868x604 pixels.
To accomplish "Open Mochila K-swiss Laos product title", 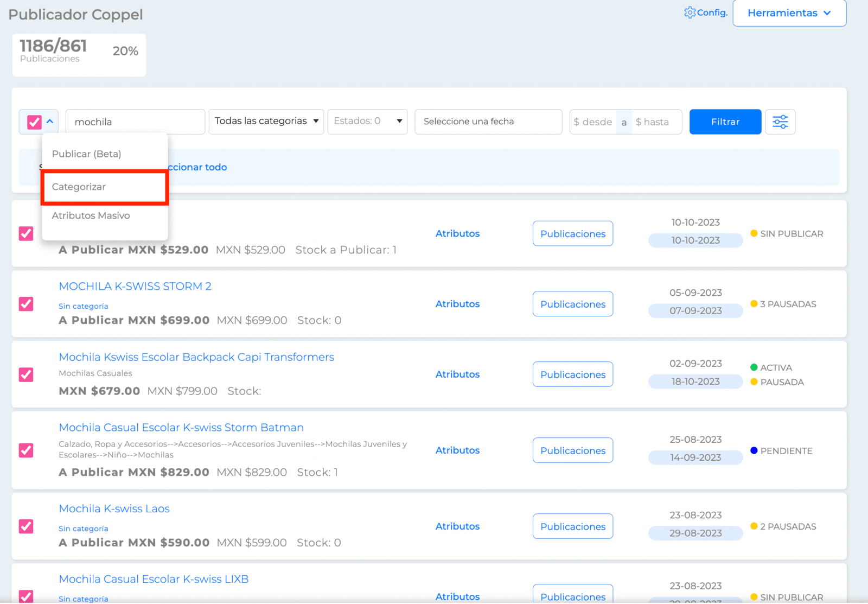I will click(x=114, y=508).
